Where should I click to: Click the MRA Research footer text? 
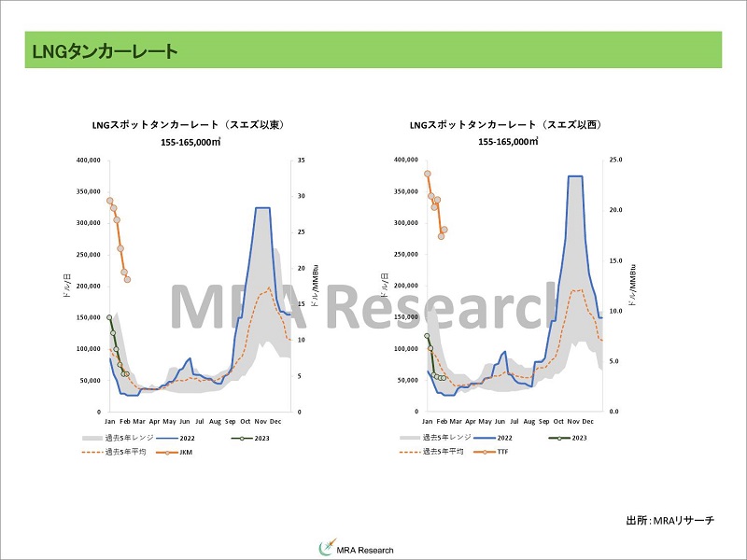coord(365,549)
